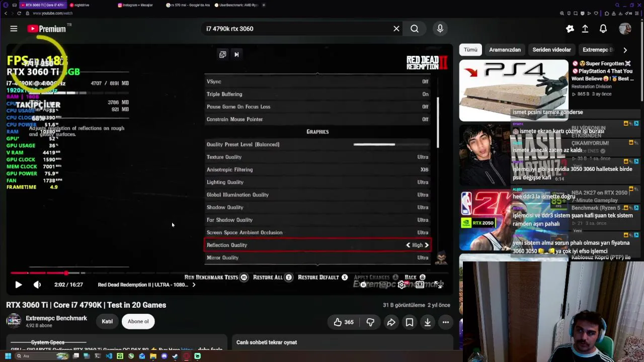Open File Explorer folder from the taskbar
The image size is (644, 362).
(153, 356)
